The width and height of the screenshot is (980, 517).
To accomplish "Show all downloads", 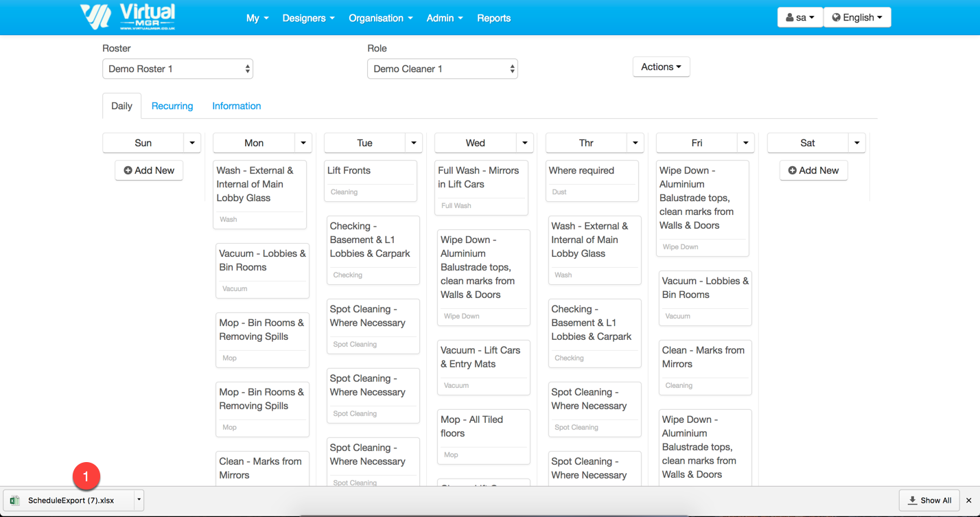I will [x=929, y=501].
